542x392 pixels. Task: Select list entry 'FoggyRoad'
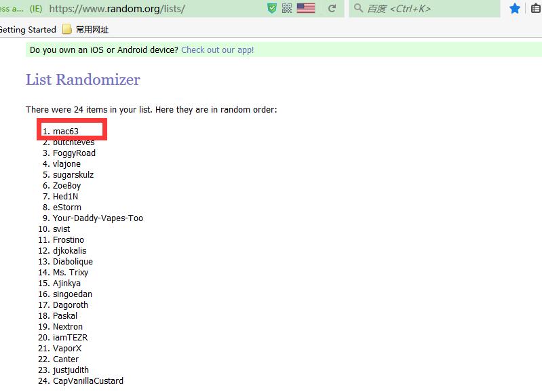pos(74,153)
